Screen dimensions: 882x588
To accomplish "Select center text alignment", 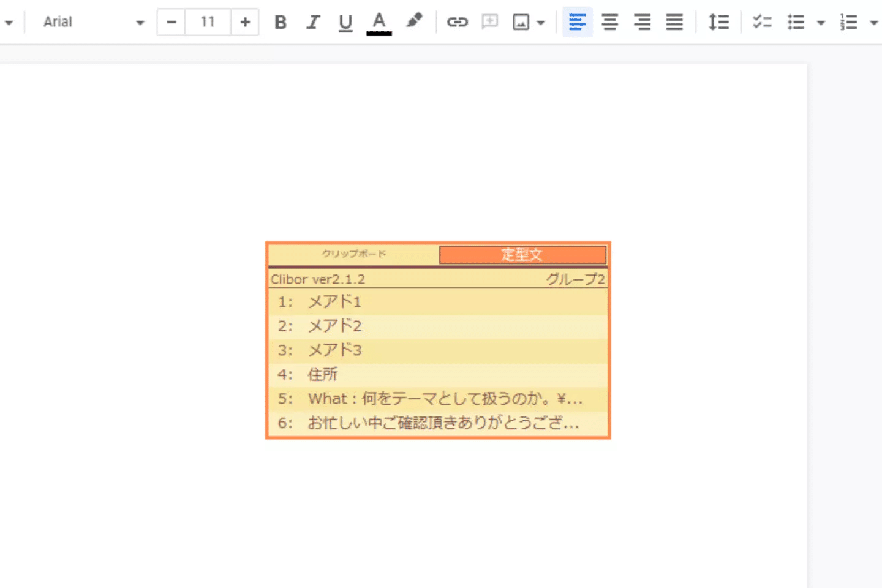I will (x=609, y=23).
